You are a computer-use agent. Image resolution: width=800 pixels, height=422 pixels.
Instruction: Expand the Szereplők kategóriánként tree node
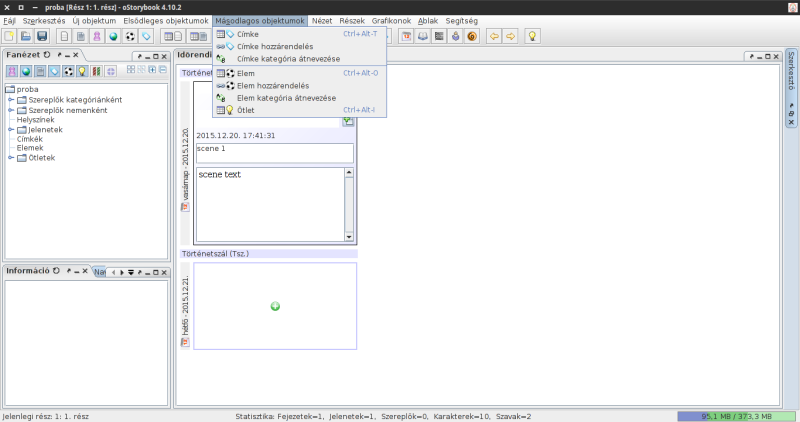tap(11, 99)
